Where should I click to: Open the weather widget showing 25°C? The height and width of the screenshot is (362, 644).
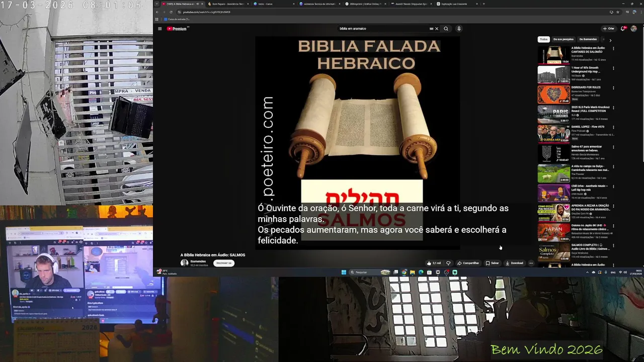pos(167,272)
